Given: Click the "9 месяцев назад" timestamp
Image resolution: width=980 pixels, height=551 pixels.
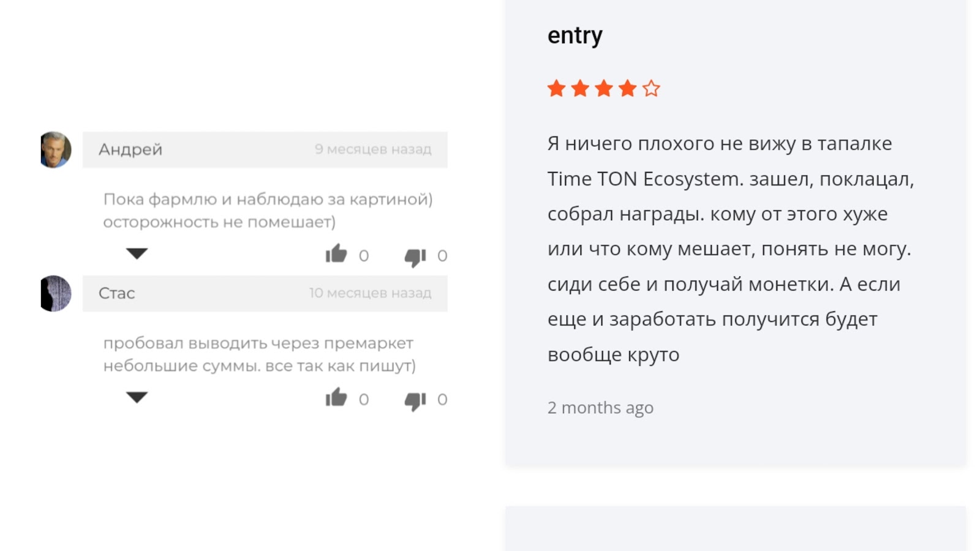Looking at the screenshot, I should coord(372,149).
